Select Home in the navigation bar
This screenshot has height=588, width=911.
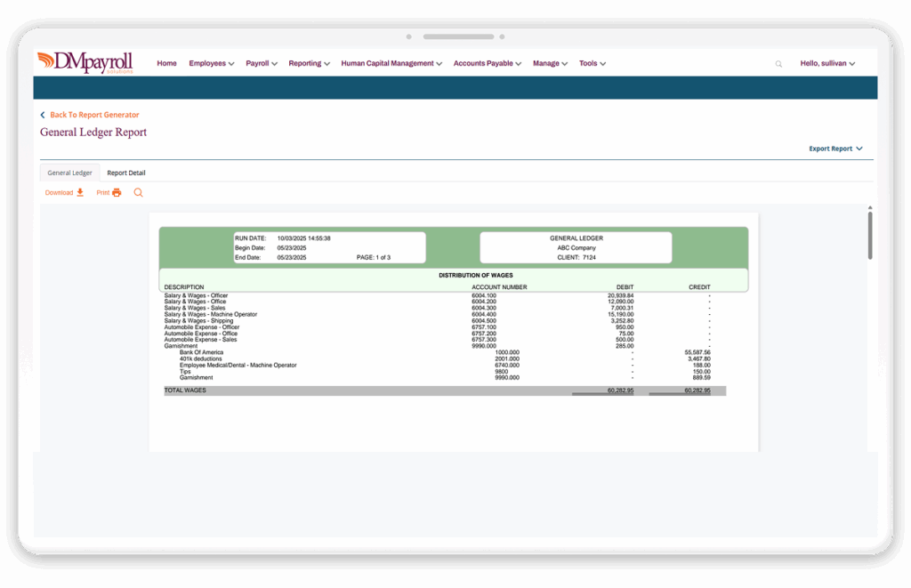166,63
